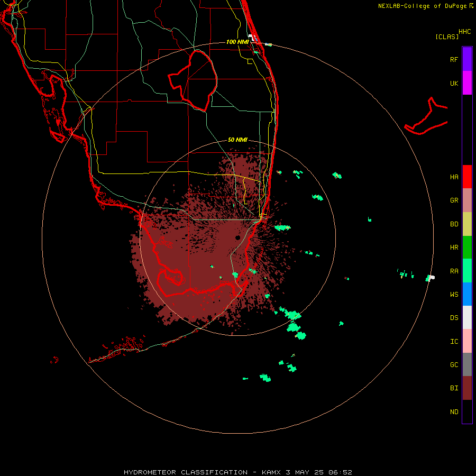
Task: Pick the HR green legend swatch
Action: 467,248
